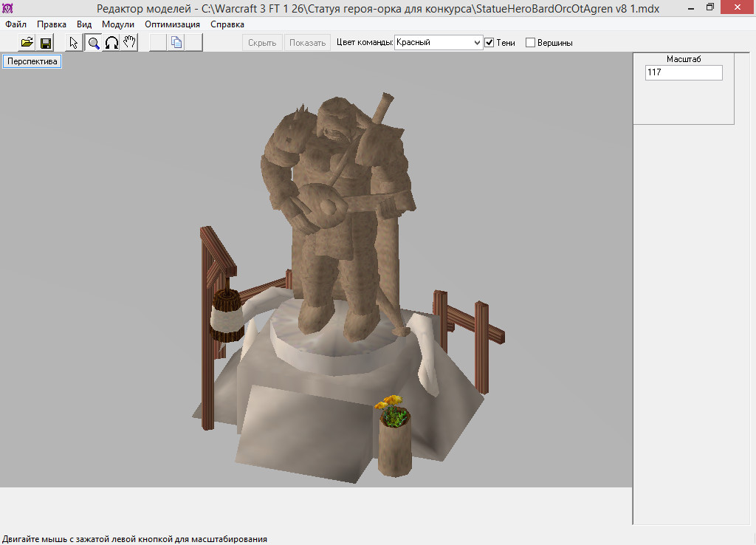Click the save floppy disk icon
The image size is (756, 545).
tap(46, 42)
